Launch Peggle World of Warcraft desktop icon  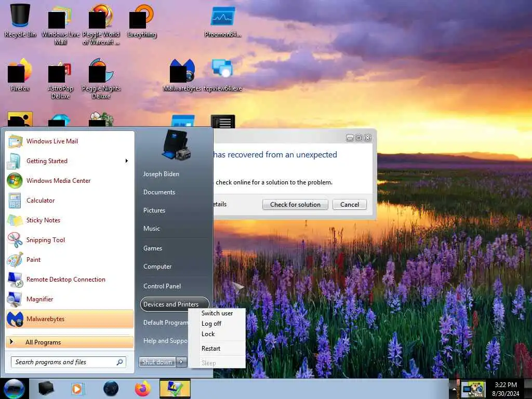point(101,24)
